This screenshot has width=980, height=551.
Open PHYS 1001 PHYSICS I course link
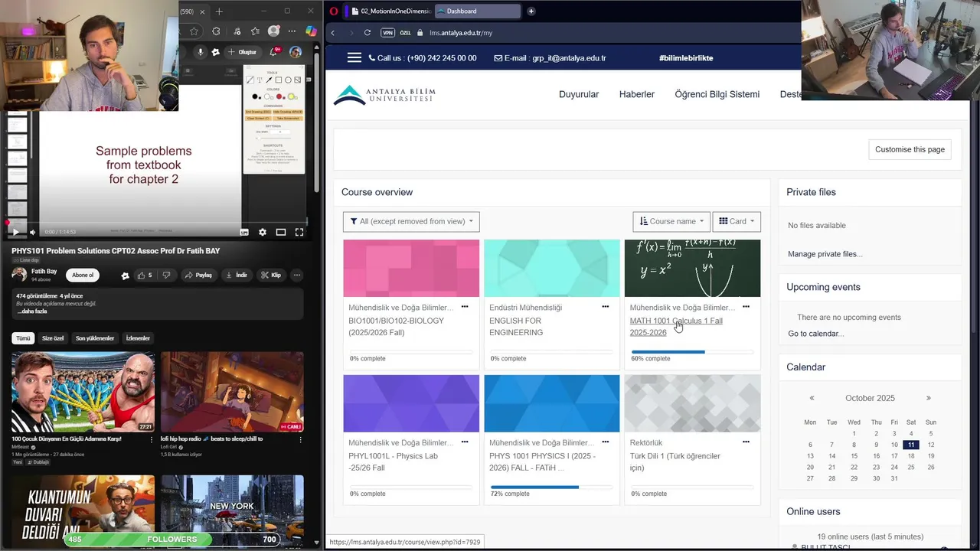pos(542,461)
